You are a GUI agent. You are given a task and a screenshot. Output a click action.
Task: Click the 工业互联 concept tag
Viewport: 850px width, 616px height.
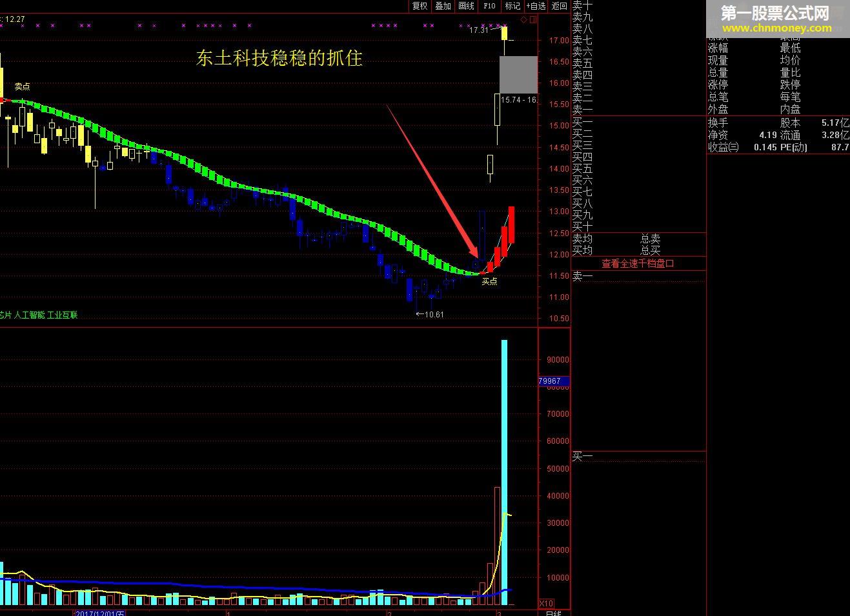tap(63, 315)
